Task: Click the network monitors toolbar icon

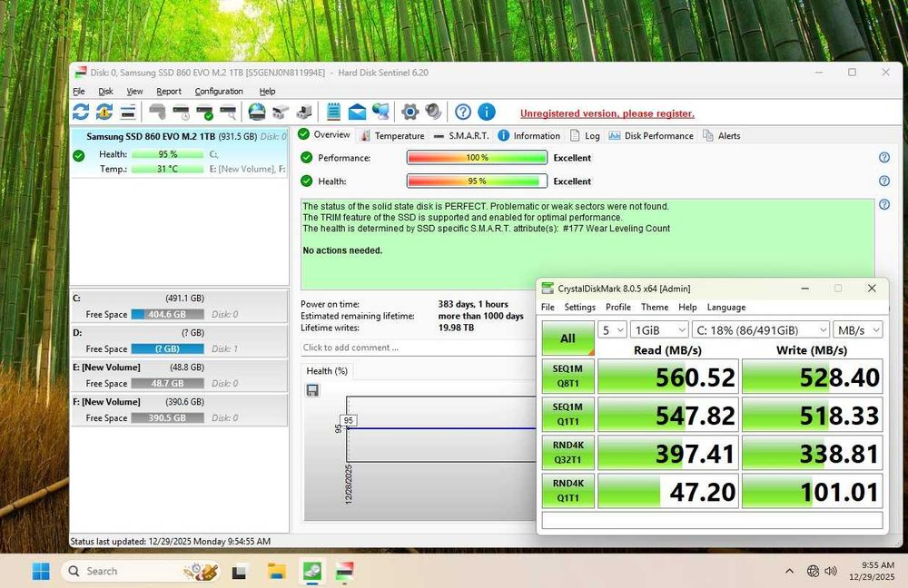Action: (x=380, y=112)
